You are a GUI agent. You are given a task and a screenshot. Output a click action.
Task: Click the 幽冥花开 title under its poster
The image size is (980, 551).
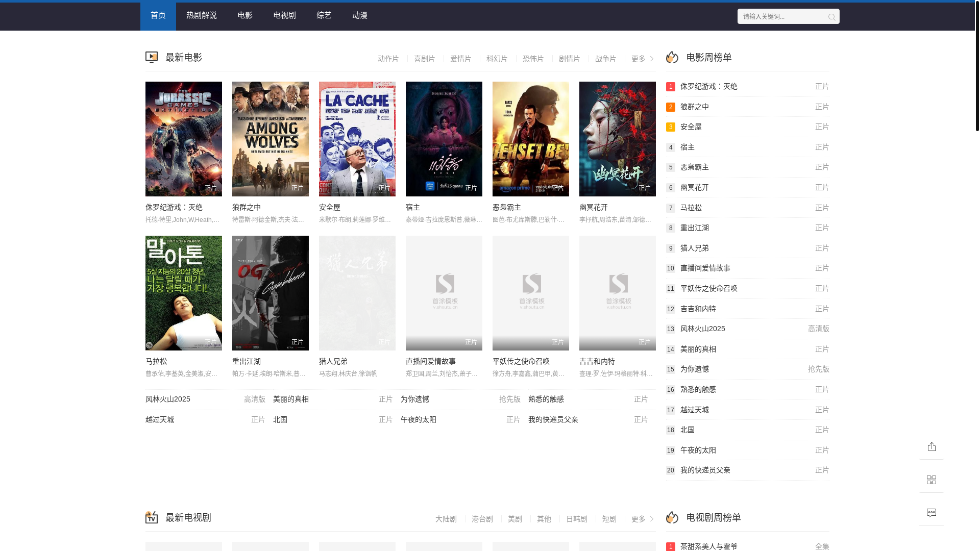594,208
